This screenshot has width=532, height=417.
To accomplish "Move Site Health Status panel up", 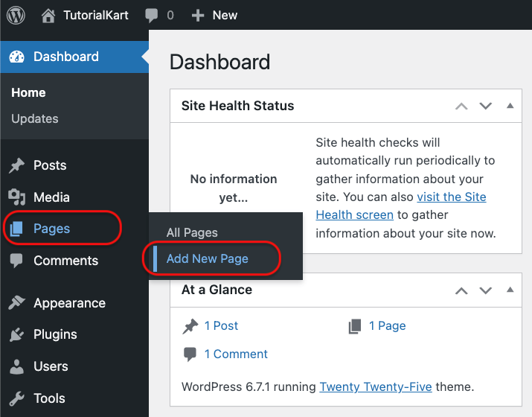I will tap(461, 106).
